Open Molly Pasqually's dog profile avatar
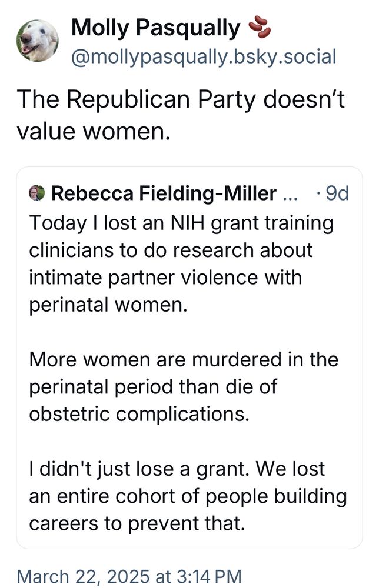The height and width of the screenshot is (588, 379). click(38, 39)
